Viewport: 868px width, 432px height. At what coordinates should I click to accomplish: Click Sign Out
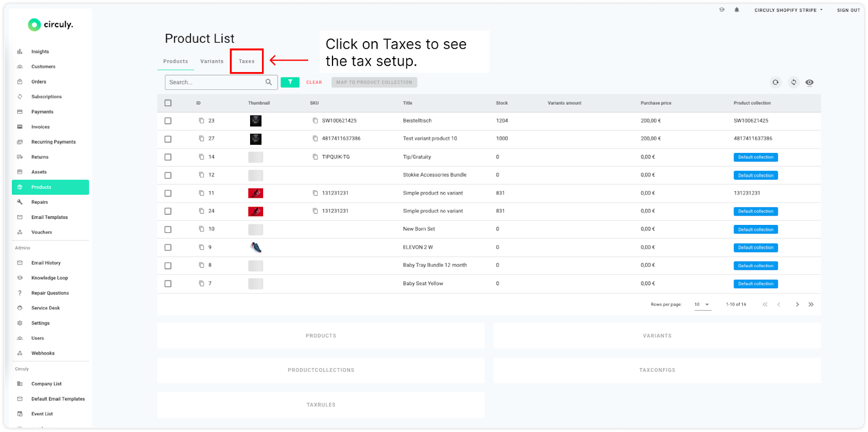[848, 10]
